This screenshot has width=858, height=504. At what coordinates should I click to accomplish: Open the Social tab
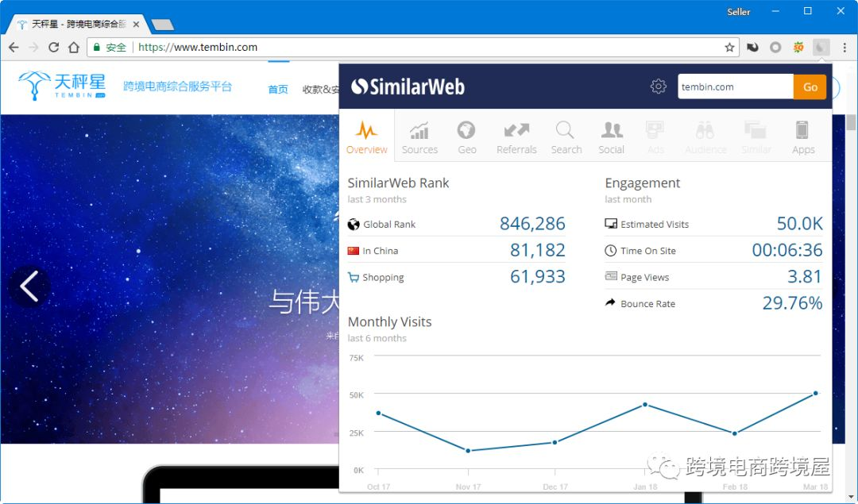click(x=611, y=137)
